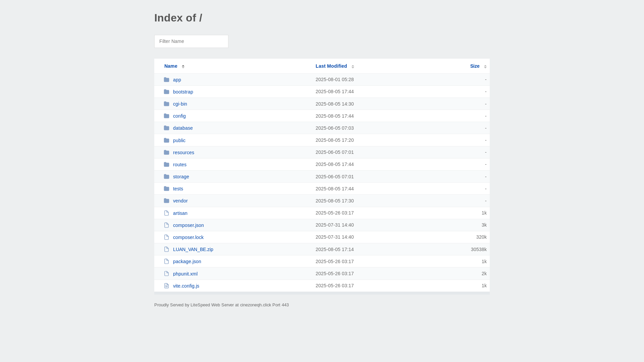Open the vendor directory link
The image size is (644, 362).
coord(180,201)
